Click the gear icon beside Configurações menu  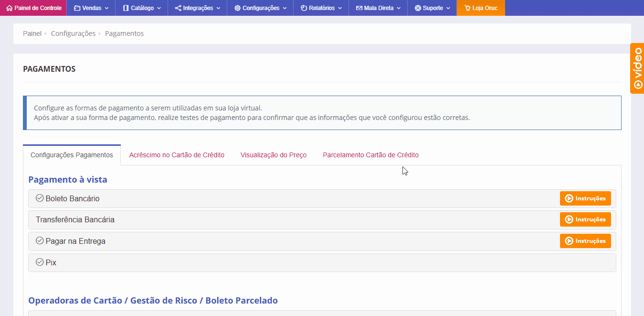coord(237,8)
